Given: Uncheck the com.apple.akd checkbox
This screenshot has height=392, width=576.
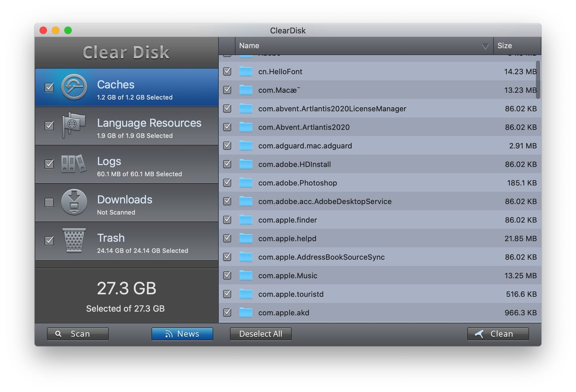Looking at the screenshot, I should pos(227,313).
